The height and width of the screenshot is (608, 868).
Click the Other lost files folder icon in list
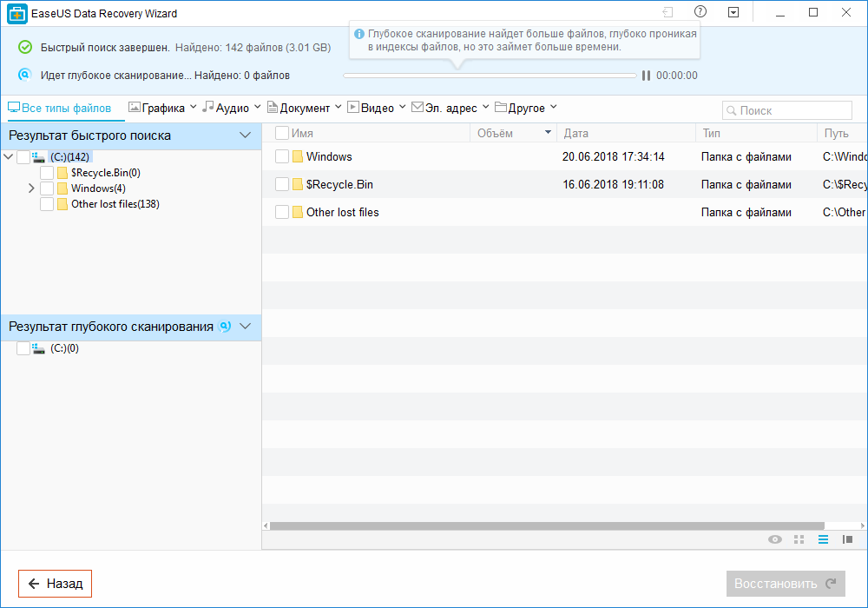[297, 212]
